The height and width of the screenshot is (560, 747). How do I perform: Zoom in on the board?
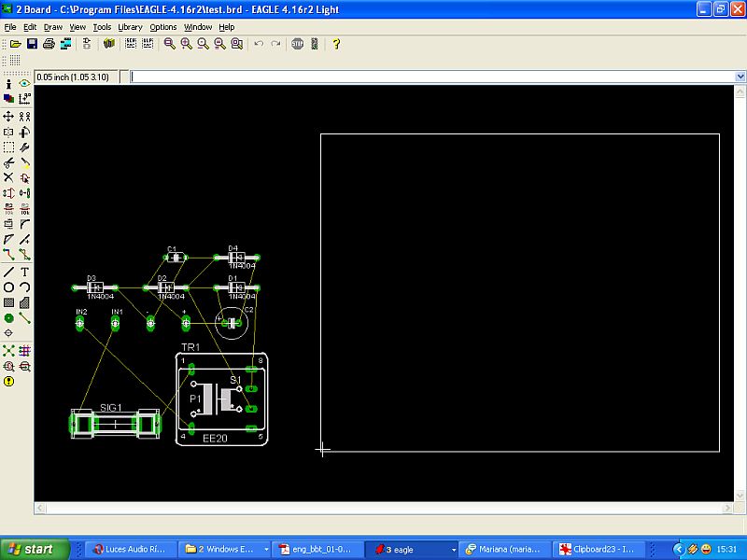pyautogui.click(x=186, y=44)
